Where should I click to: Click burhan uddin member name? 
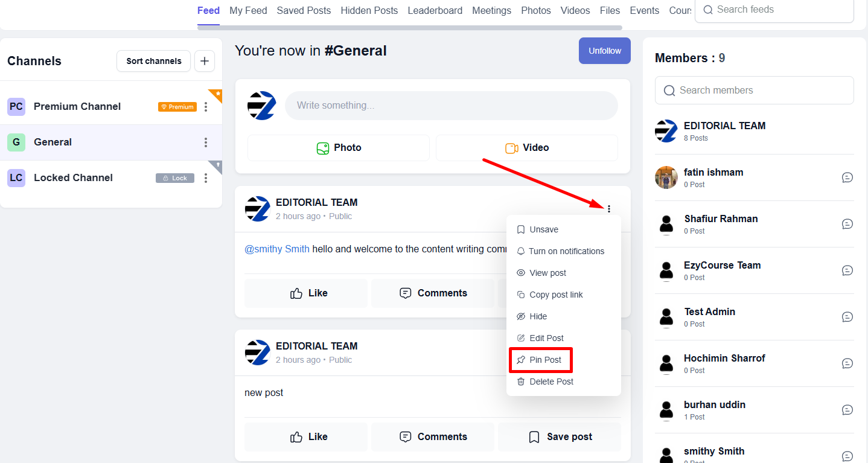[715, 404]
